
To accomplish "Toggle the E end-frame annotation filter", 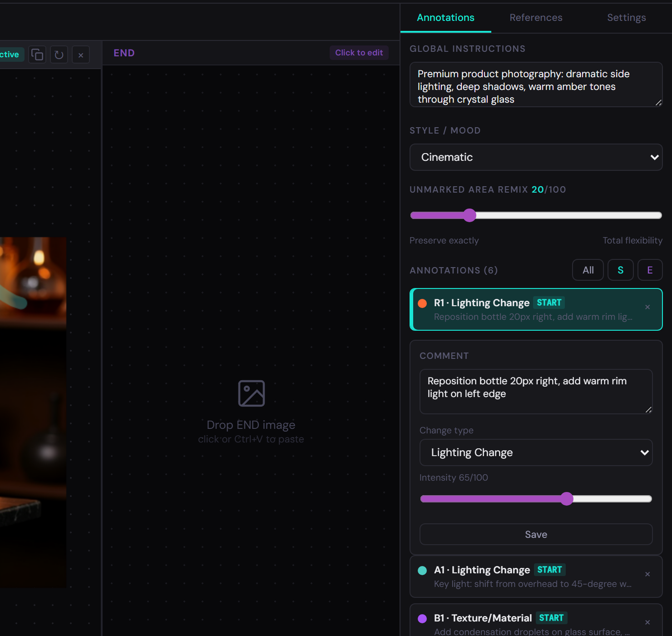I will [650, 270].
